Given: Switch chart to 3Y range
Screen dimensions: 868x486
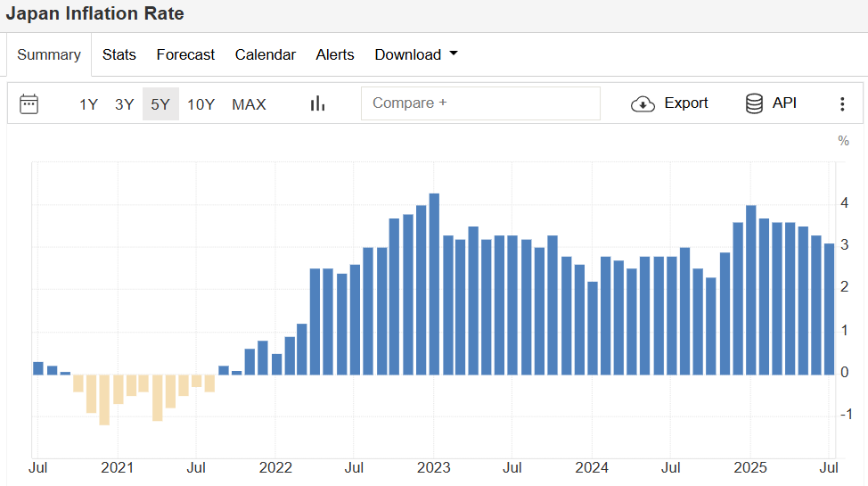Looking at the screenshot, I should (124, 104).
